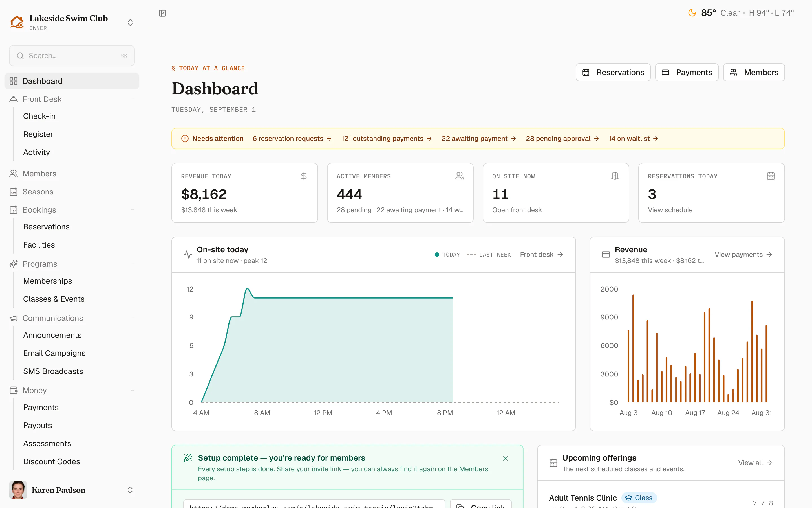The width and height of the screenshot is (812, 508).
Task: Click the Class badge on Adult Tennis Clinic
Action: pos(639,498)
